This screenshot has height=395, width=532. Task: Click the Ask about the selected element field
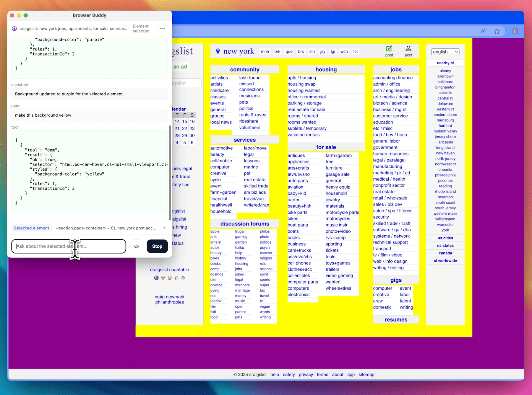pos(68,246)
